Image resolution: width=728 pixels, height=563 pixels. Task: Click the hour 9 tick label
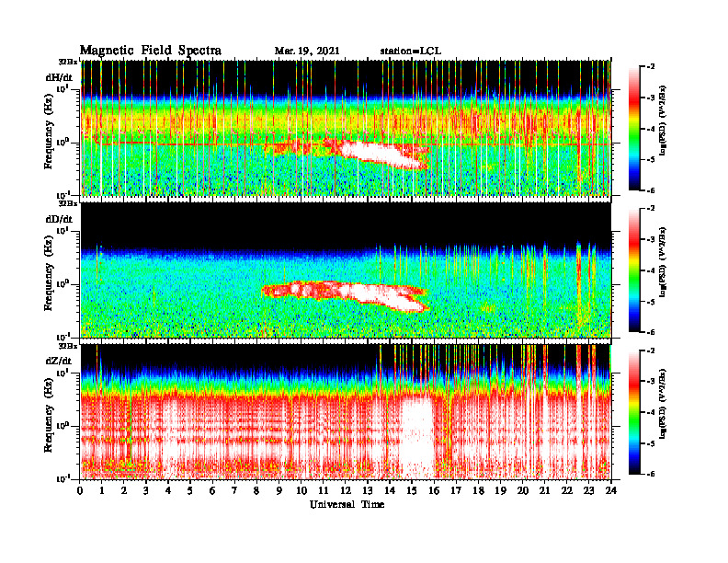tap(279, 491)
